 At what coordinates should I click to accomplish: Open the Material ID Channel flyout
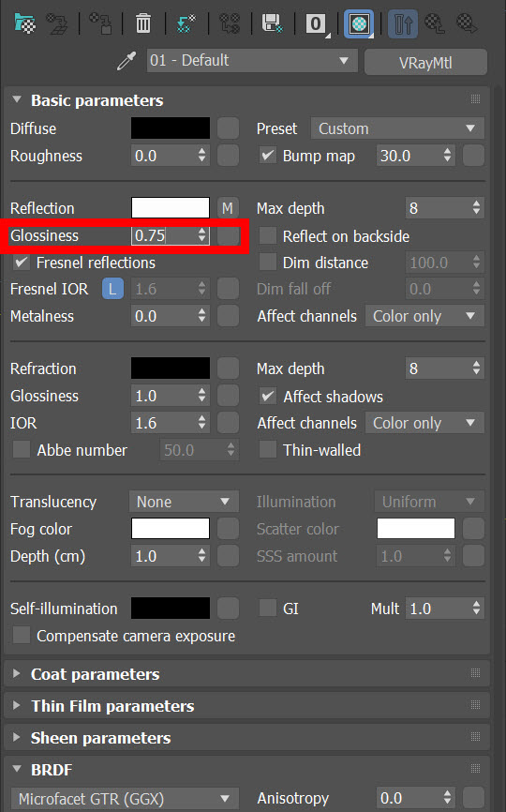317,23
